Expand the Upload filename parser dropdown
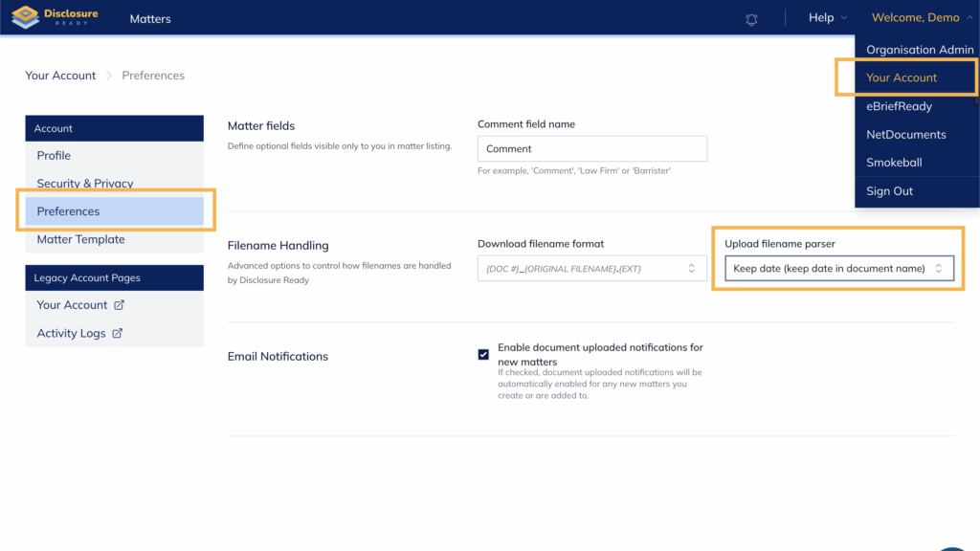 (x=838, y=269)
